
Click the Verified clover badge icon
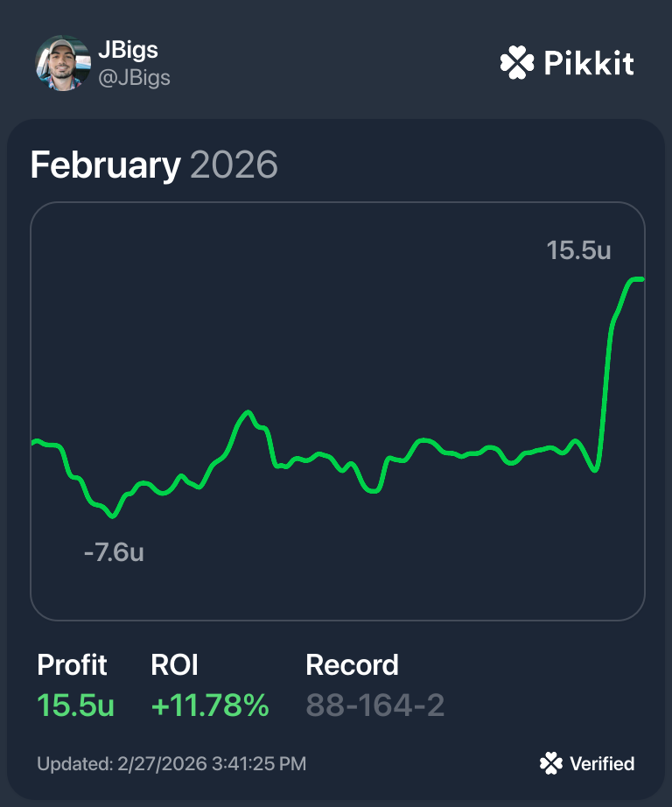(550, 764)
